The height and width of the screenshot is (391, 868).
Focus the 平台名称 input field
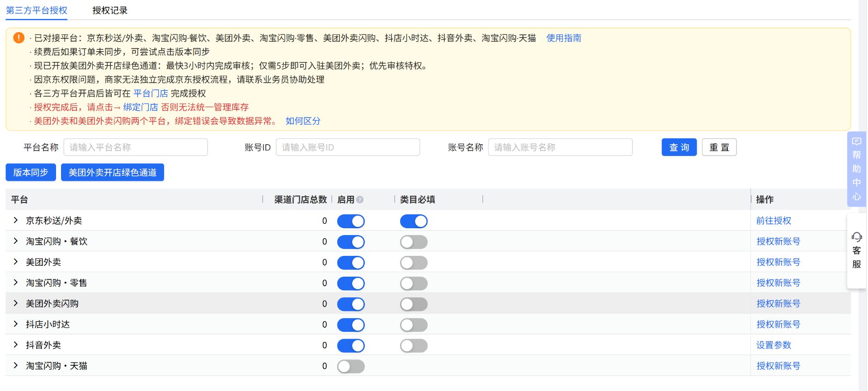point(136,147)
